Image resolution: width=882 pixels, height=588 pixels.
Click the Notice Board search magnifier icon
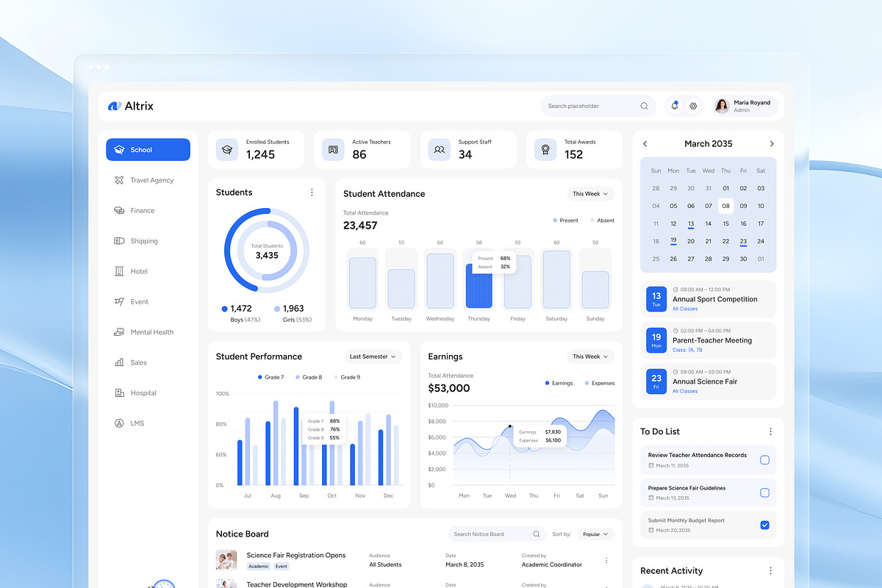(537, 534)
